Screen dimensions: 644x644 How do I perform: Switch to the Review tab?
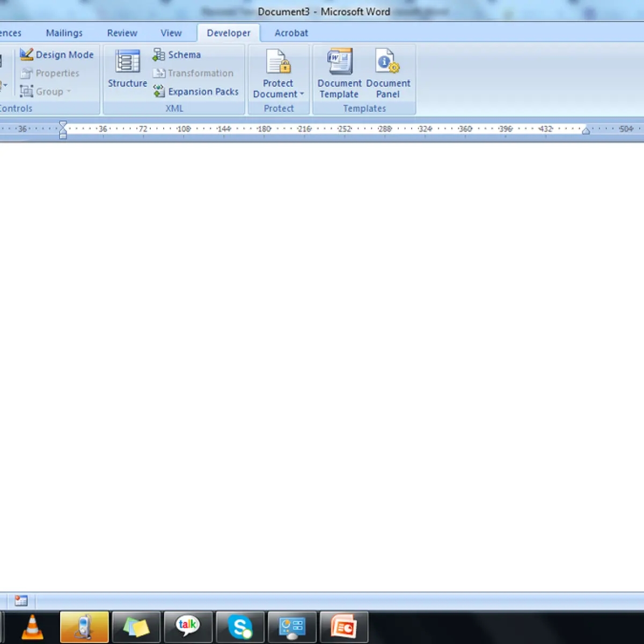pyautogui.click(x=122, y=33)
